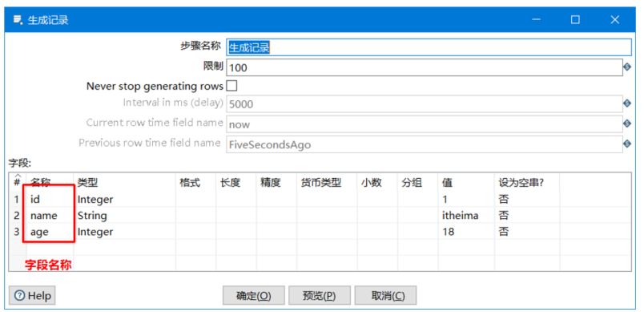Image resolution: width=644 pixels, height=312 pixels.
Task: Click the variable icon beside the Interval field
Action: [627, 103]
